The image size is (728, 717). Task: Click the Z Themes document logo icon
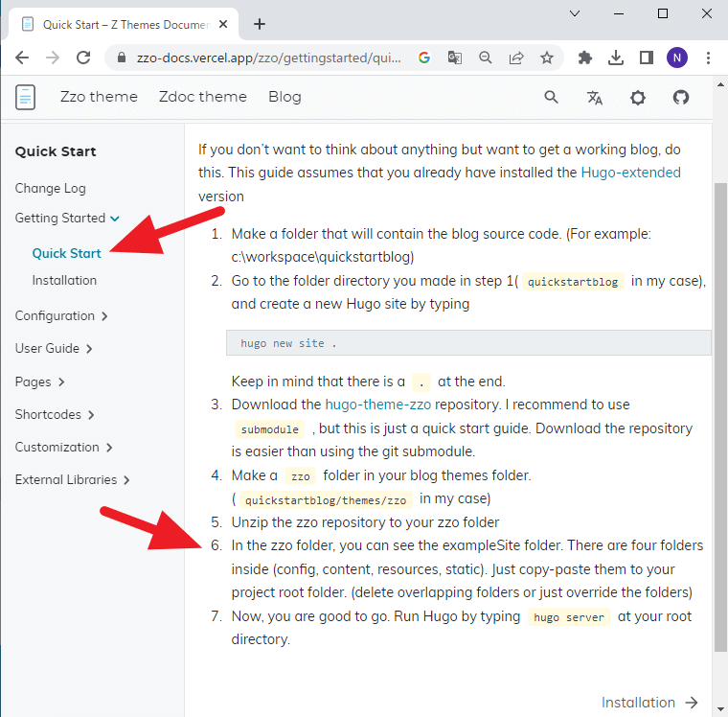pos(26,97)
